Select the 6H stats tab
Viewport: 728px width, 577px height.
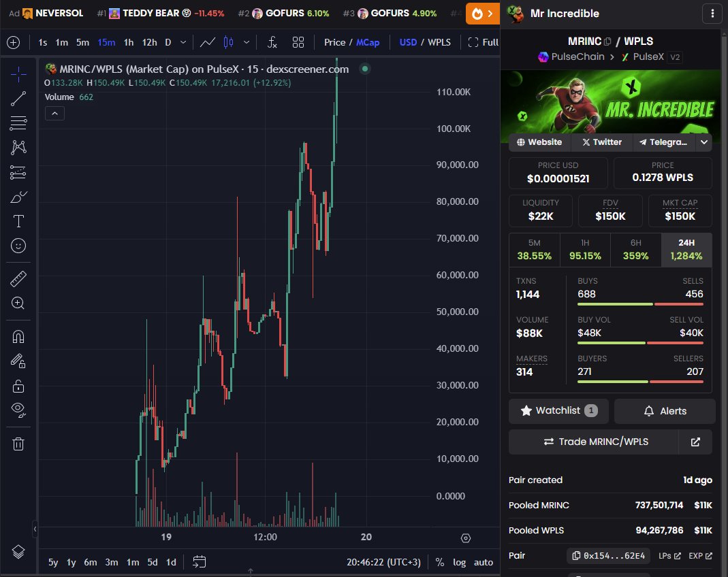tap(635, 250)
